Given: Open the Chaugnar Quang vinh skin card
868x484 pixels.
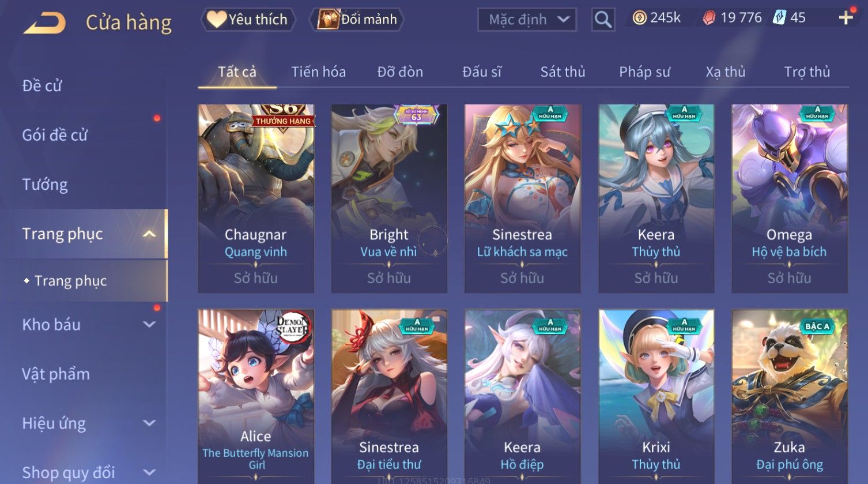Looking at the screenshot, I should (x=256, y=198).
